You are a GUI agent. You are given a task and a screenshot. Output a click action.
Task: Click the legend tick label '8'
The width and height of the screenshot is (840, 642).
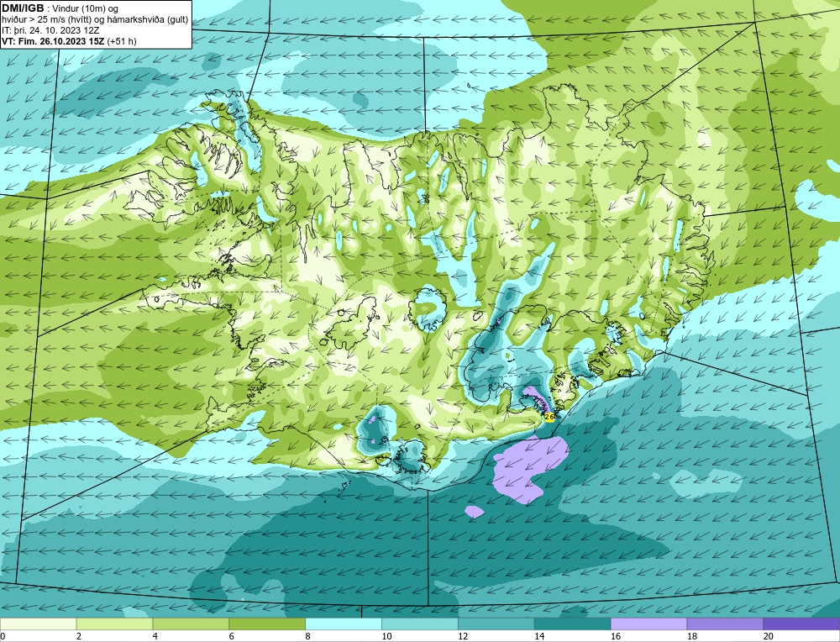[308, 637]
